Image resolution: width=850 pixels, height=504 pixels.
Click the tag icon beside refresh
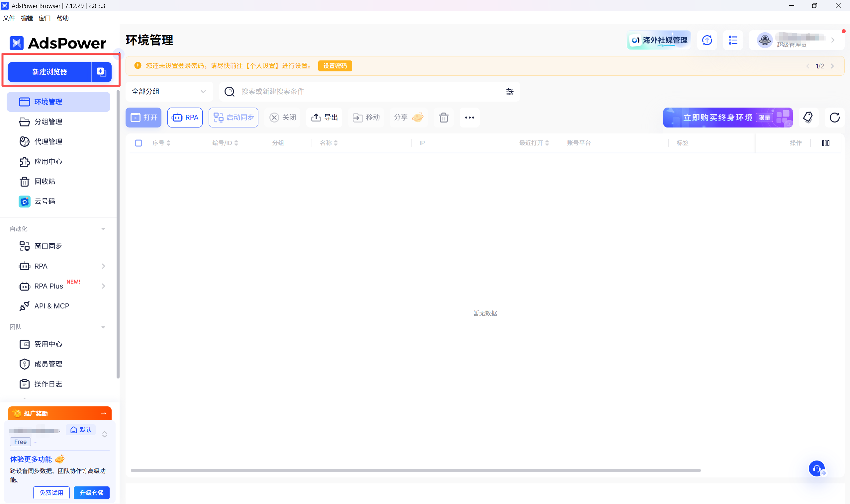click(807, 118)
